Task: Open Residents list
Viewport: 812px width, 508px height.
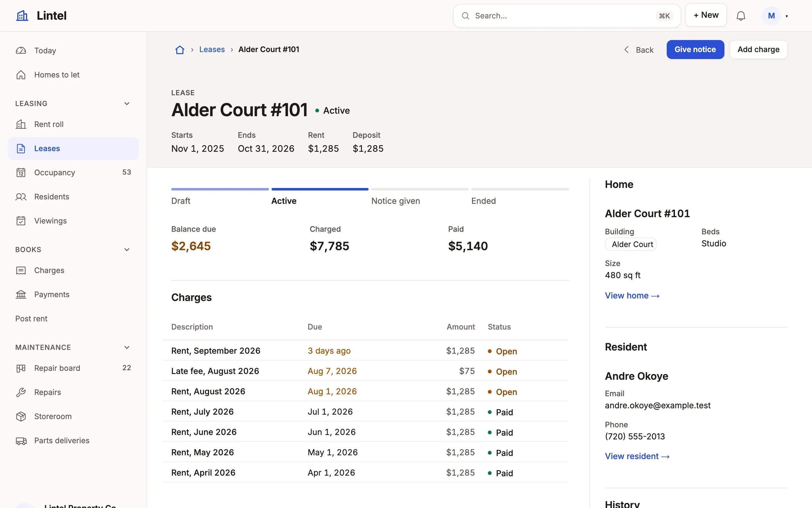Action: point(73,197)
